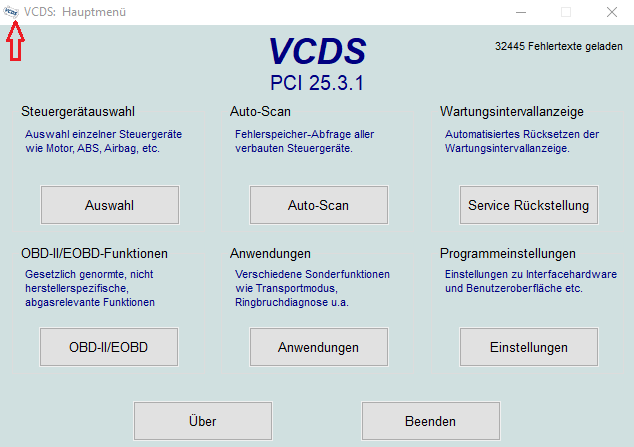634x447 pixels.
Task: Open Service Rückstellung
Action: 528,205
